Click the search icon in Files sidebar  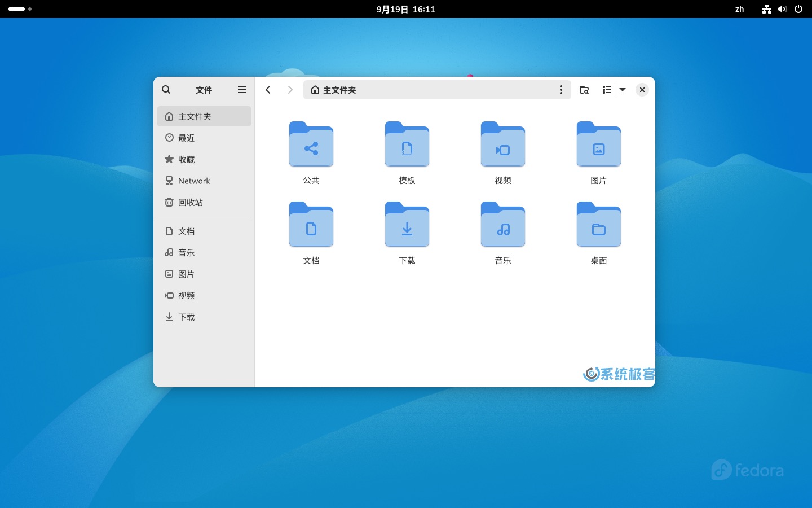(166, 90)
